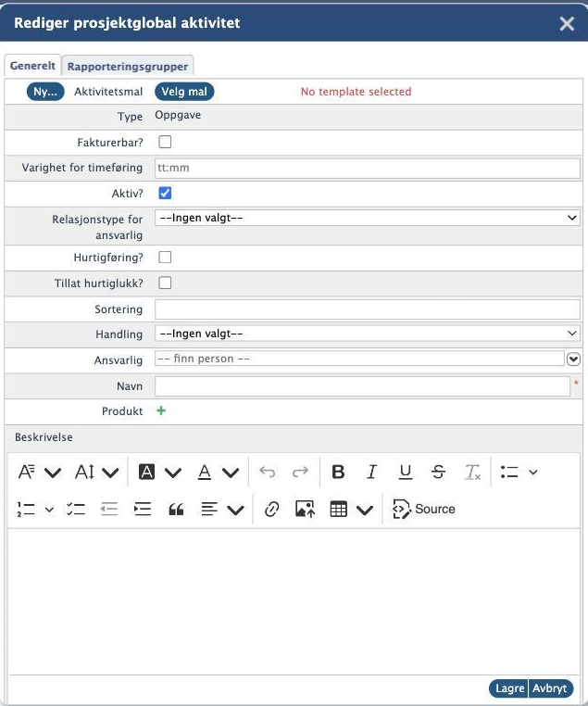Viewport: 588px width, 706px height.
Task: Insert a bulleted list
Action: pos(509,472)
